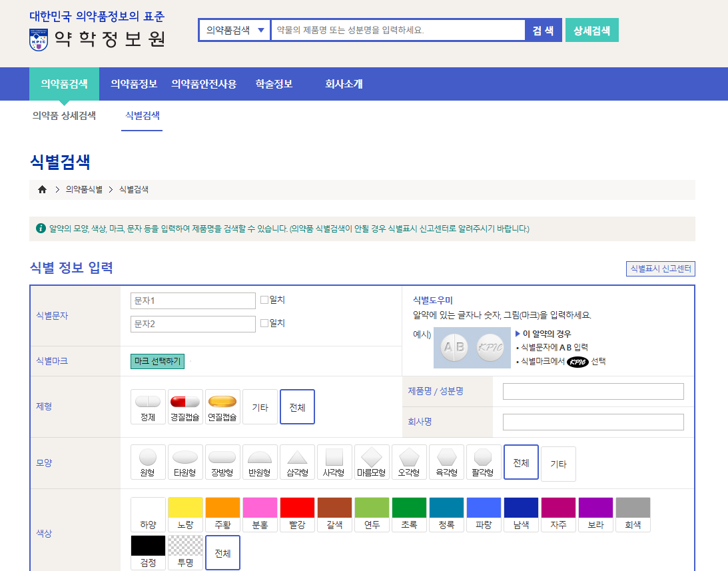Viewport: 728px width, 571px height.
Task: Click the 제품명 / 성분명 input field
Action: pyautogui.click(x=593, y=391)
